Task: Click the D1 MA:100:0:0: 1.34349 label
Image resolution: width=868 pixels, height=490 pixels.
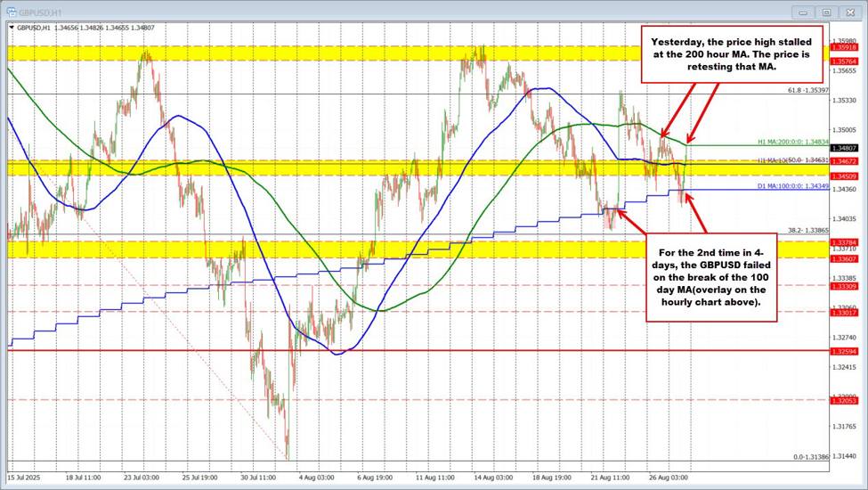Action: point(792,186)
